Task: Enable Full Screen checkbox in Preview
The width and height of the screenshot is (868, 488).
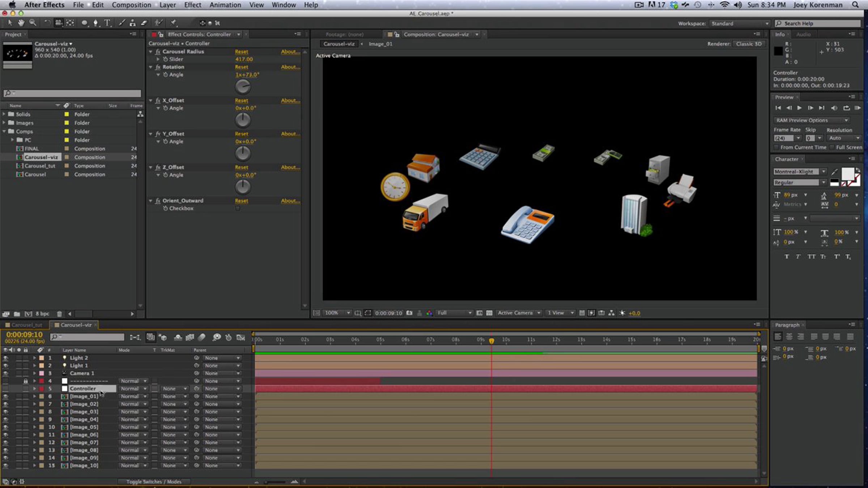Action: point(832,147)
